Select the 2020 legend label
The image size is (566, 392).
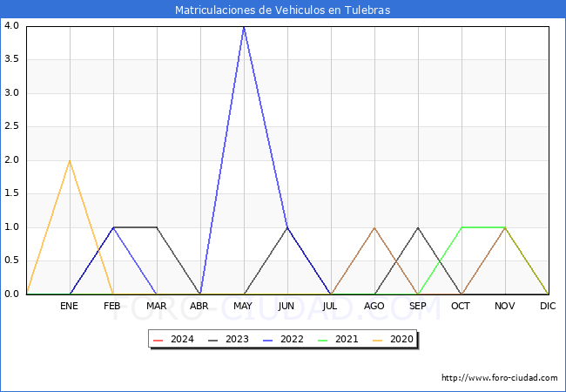(401, 340)
